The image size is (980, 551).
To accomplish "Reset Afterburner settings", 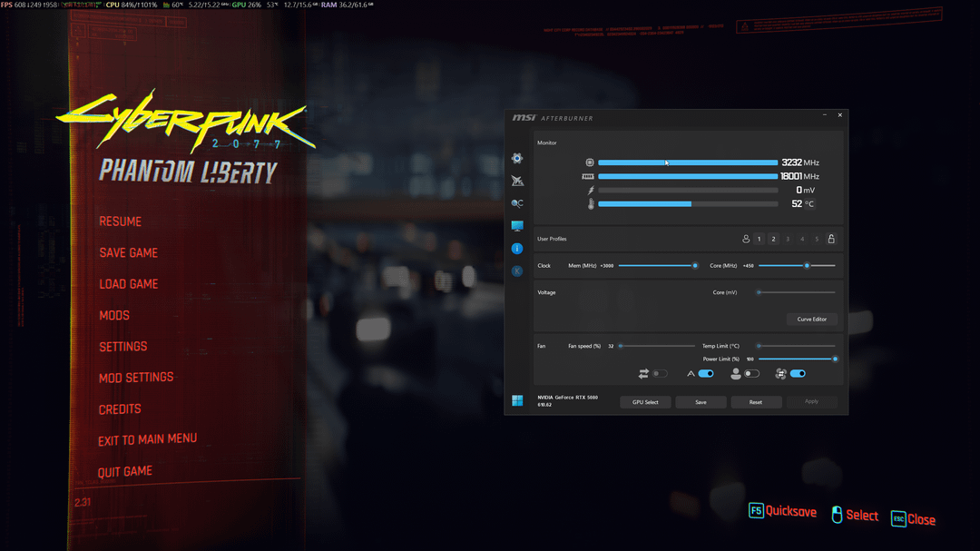I will [x=756, y=402].
